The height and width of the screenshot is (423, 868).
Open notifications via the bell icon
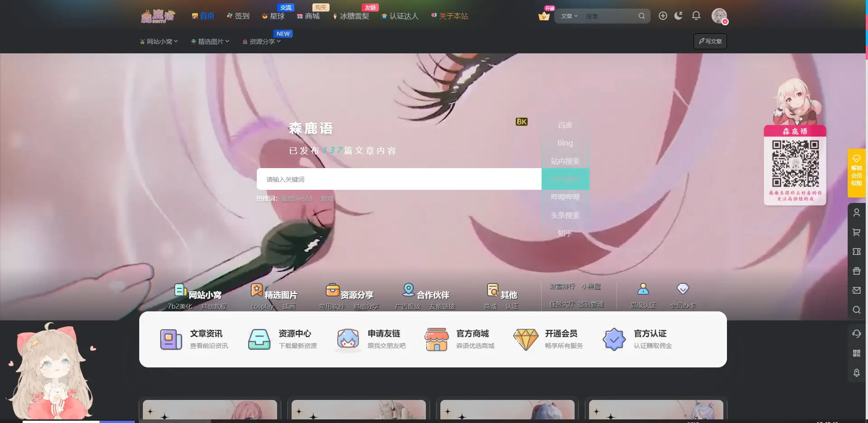[x=696, y=16]
